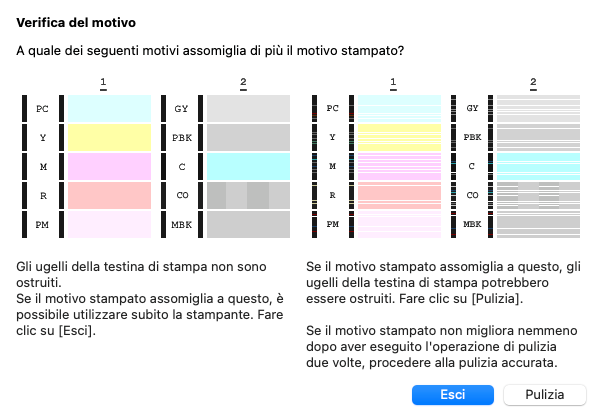The image size is (600, 419).
Task: Click the solid yellow Y swatch in good pattern
Action: 106,136
